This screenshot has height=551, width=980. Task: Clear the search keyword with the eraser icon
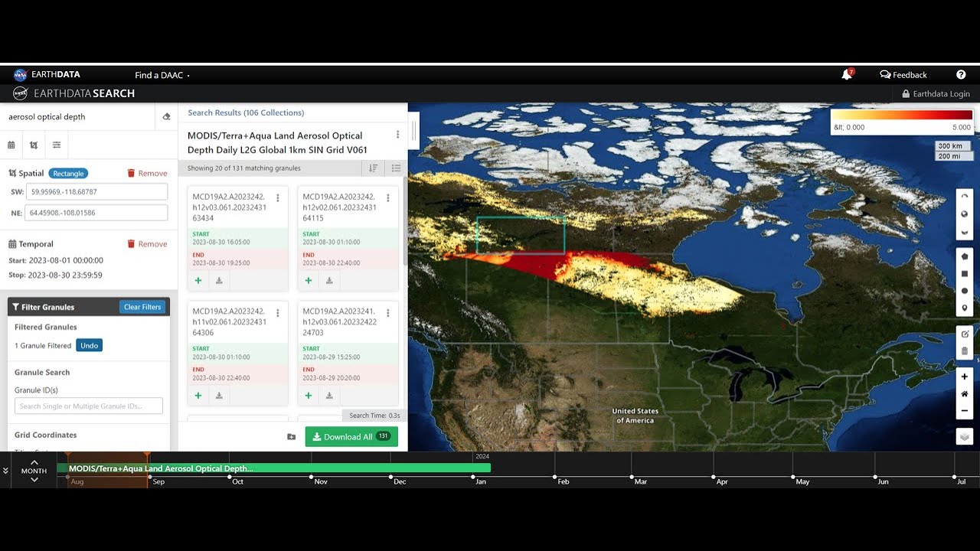(167, 117)
